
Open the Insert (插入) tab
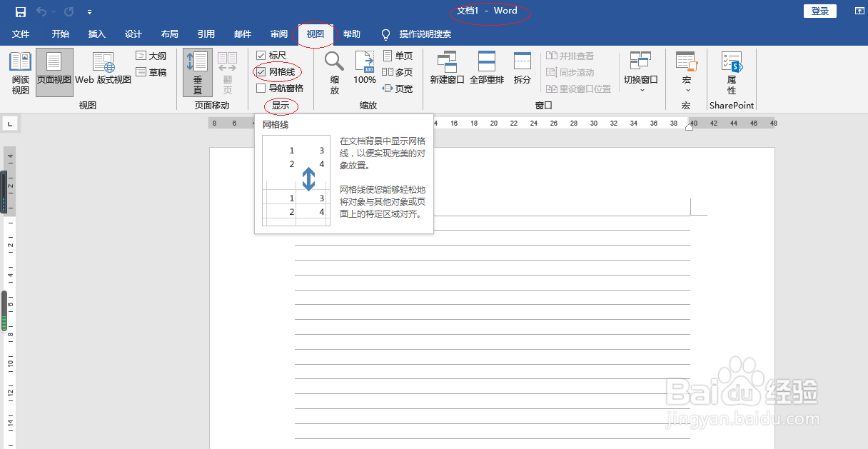(97, 34)
